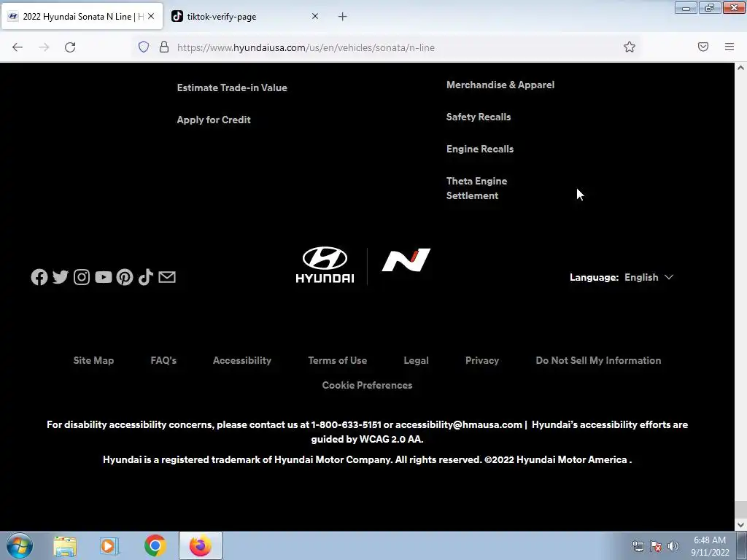747x560 pixels.
Task: Click the network tray icon
Action: coord(638,546)
